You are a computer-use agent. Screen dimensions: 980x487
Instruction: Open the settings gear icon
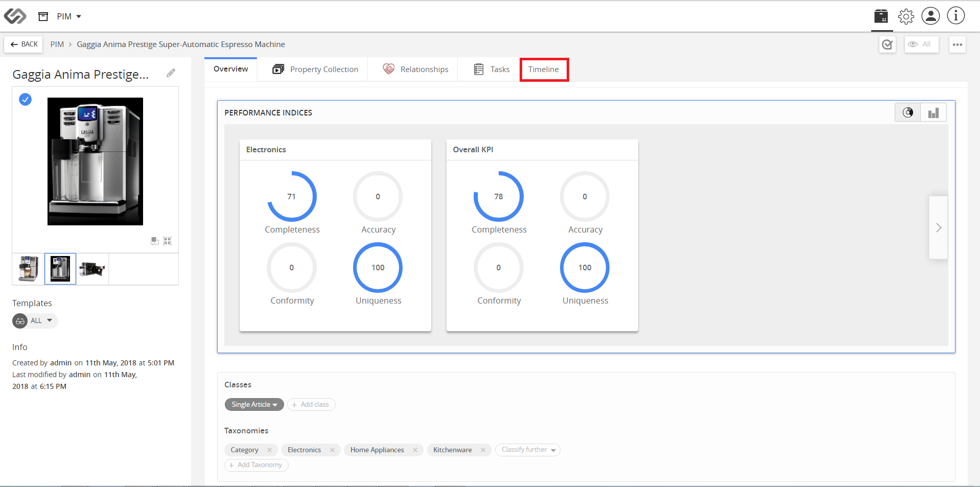(906, 16)
